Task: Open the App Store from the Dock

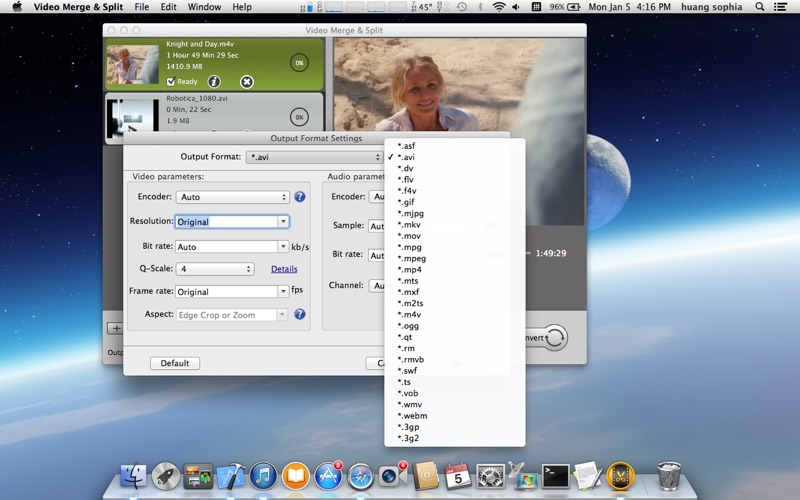Action: [x=328, y=476]
